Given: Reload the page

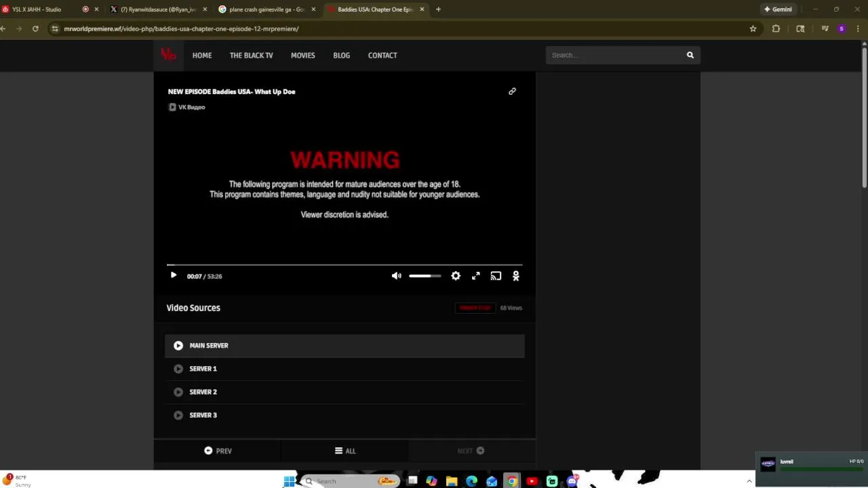Looking at the screenshot, I should (35, 28).
